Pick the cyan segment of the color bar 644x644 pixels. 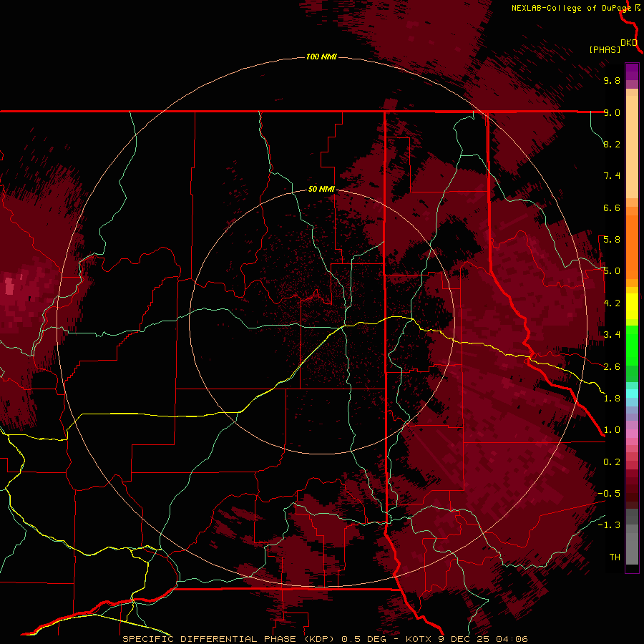click(632, 393)
